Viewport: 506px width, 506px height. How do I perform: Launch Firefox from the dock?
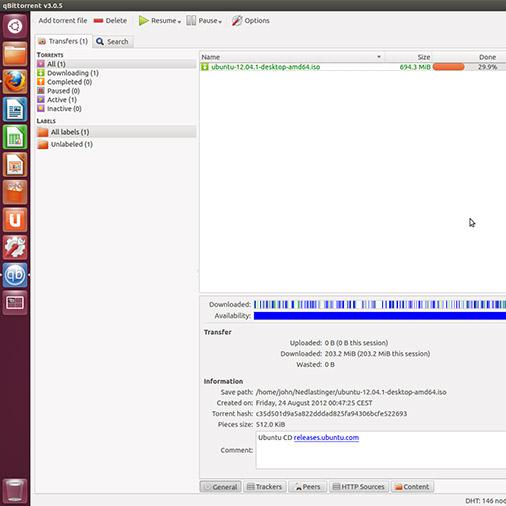click(15, 81)
